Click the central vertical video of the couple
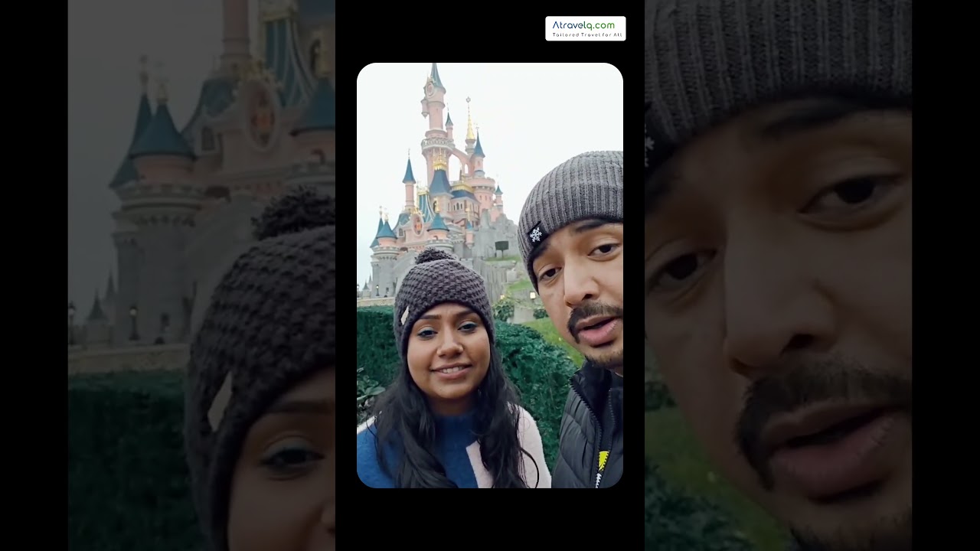980x551 pixels. 490,275
